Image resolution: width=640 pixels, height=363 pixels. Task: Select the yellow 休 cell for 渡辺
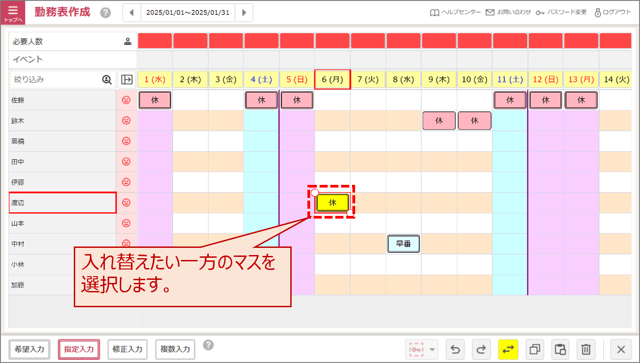click(x=332, y=203)
